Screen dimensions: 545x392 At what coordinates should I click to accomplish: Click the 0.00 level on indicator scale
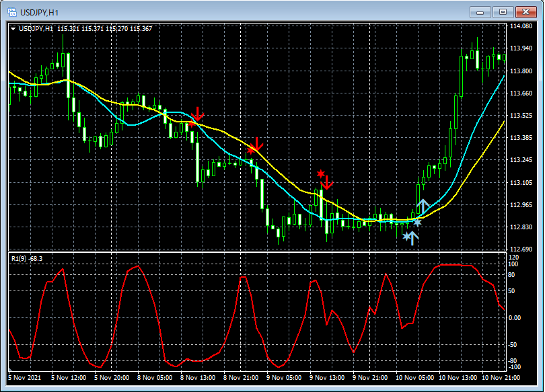[515, 318]
